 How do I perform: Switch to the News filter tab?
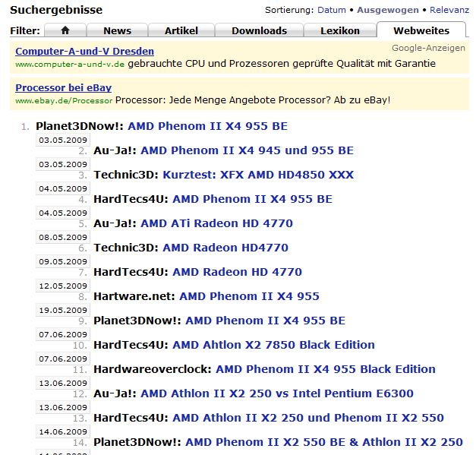pyautogui.click(x=117, y=30)
